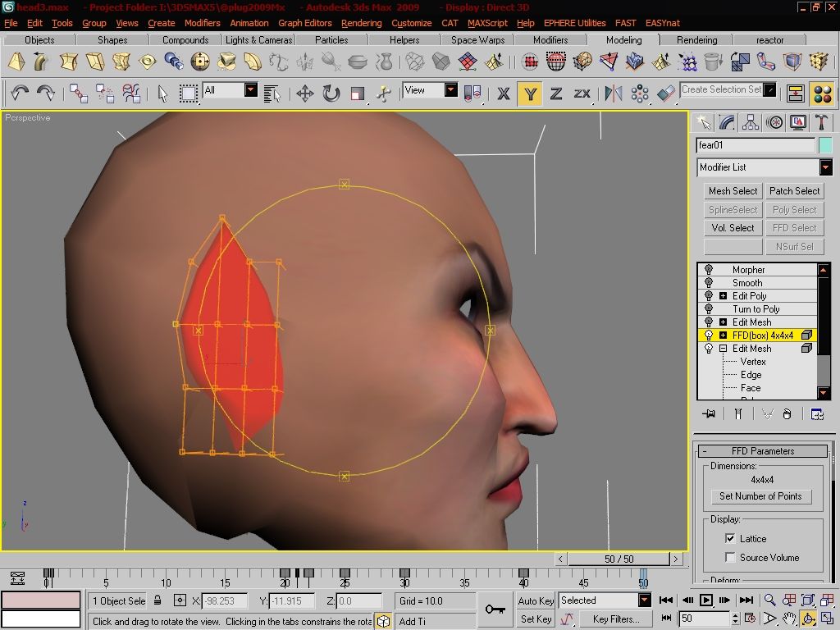The height and width of the screenshot is (630, 840).
Task: Select the Select and Move tool
Action: pyautogui.click(x=305, y=94)
